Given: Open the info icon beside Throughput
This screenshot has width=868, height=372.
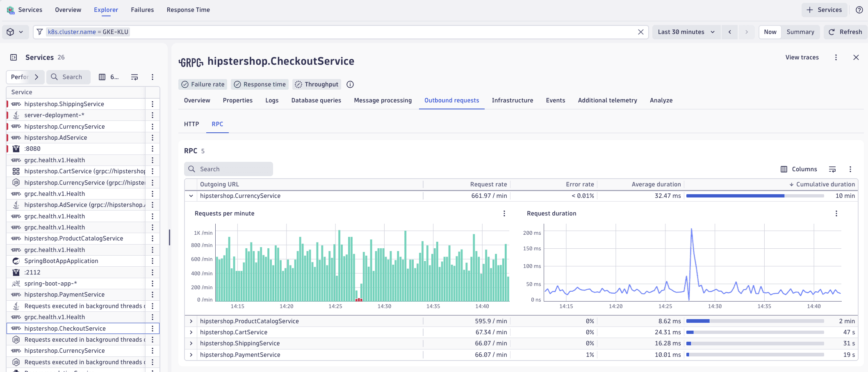Looking at the screenshot, I should pyautogui.click(x=350, y=84).
